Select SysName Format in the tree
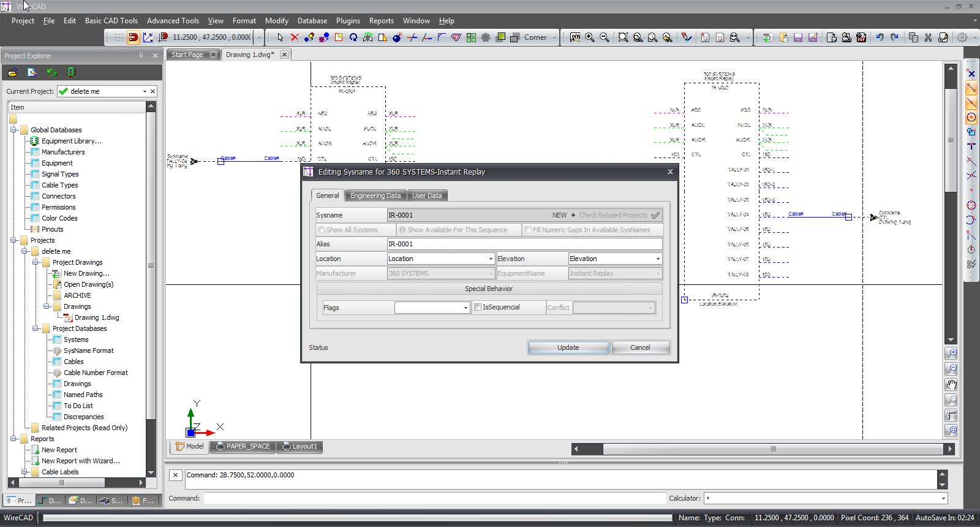 point(89,351)
